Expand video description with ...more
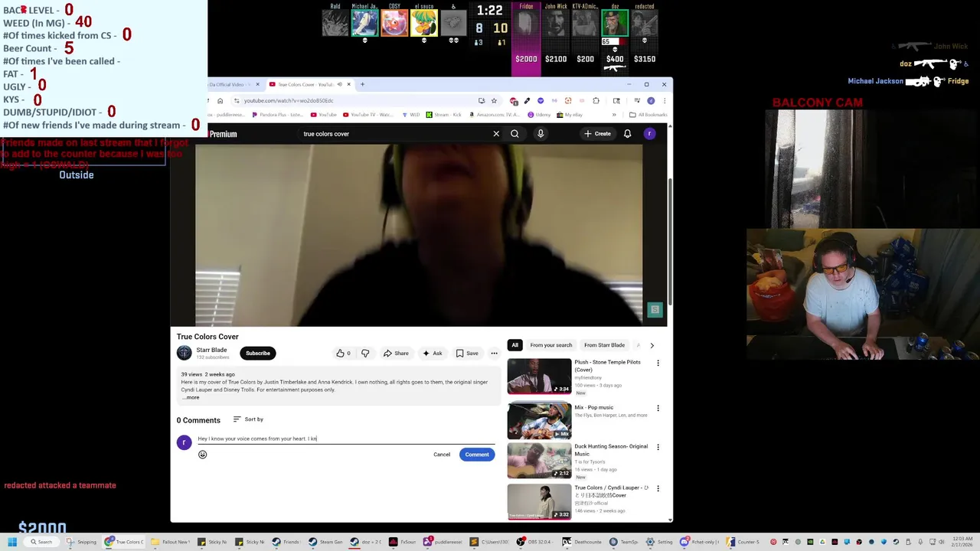980x551 pixels. [x=191, y=397]
